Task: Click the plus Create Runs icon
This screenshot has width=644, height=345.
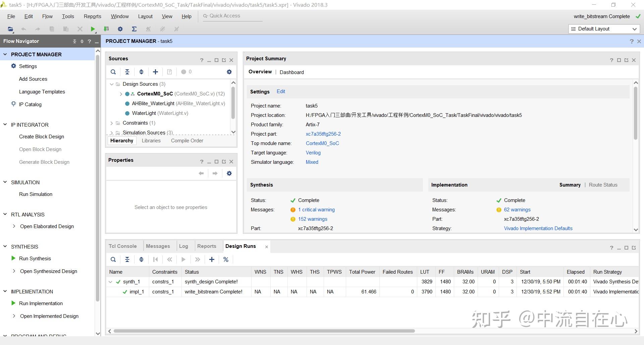Action: point(212,259)
